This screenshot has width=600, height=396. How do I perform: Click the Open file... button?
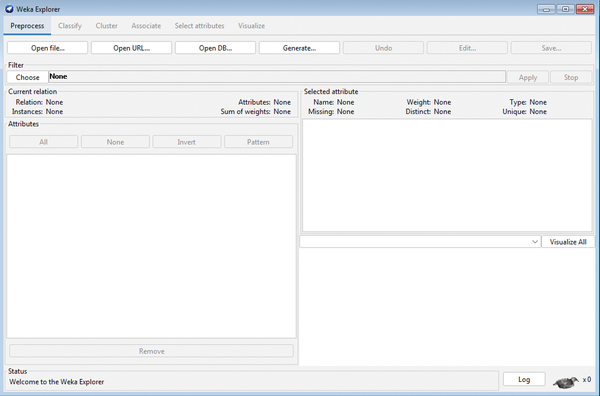47,48
